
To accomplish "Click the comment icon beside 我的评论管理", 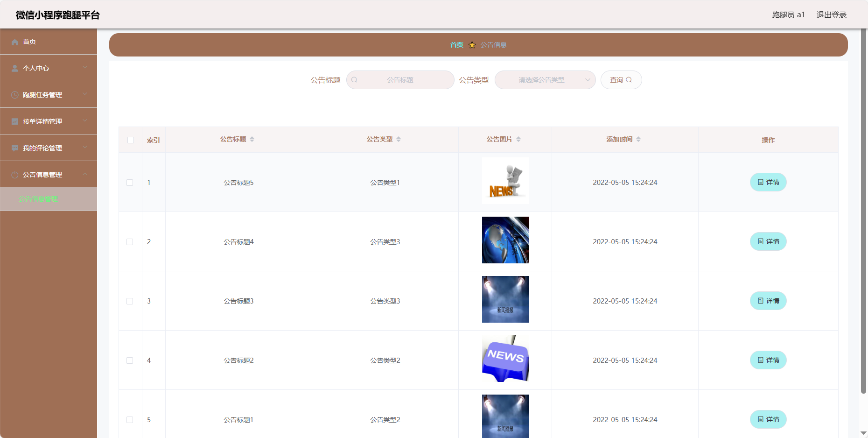I will click(x=15, y=148).
